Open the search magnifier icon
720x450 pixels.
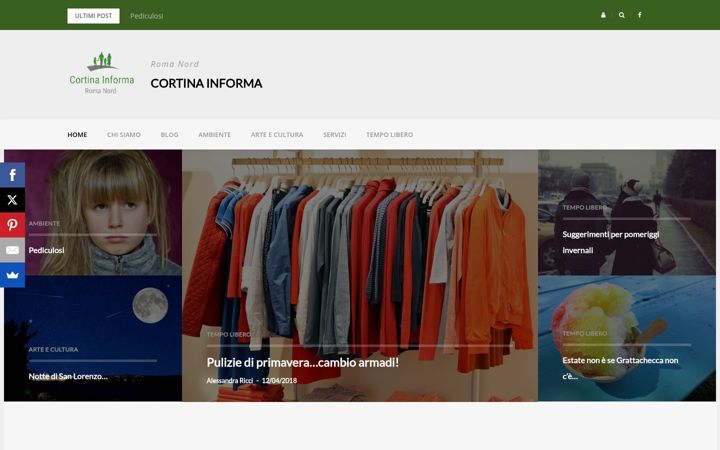click(621, 15)
